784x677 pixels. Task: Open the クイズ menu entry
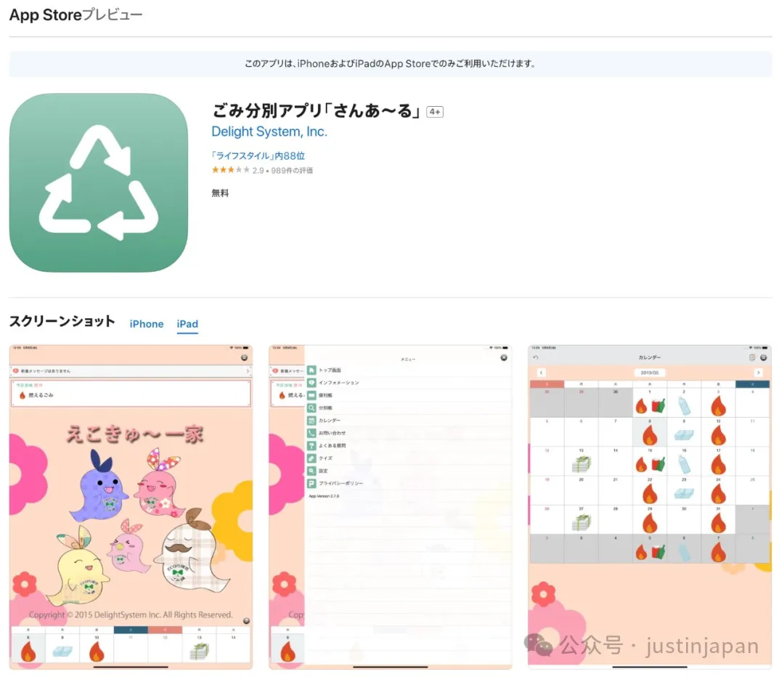[325, 458]
